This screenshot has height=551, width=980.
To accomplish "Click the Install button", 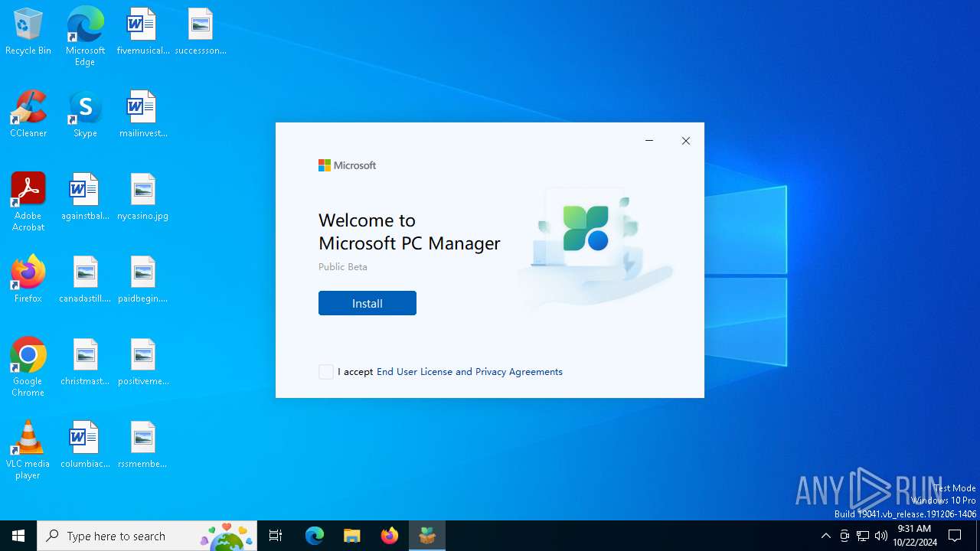I will coord(367,303).
